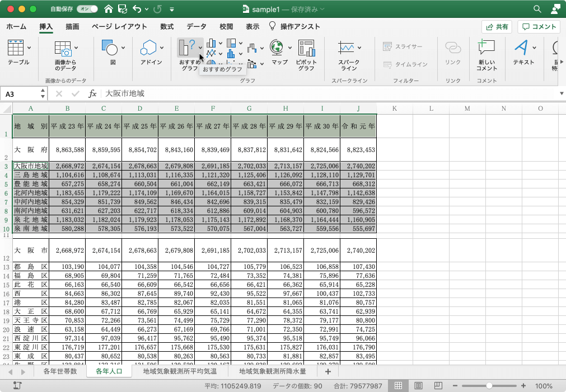Expand the formula bar chevron
Viewport: 566px width, 392px height.
562,93
